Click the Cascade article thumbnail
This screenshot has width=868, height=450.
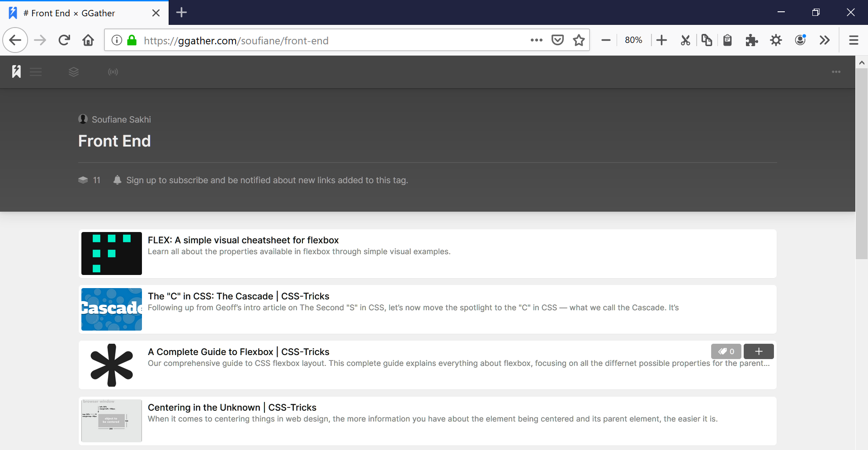tap(112, 309)
